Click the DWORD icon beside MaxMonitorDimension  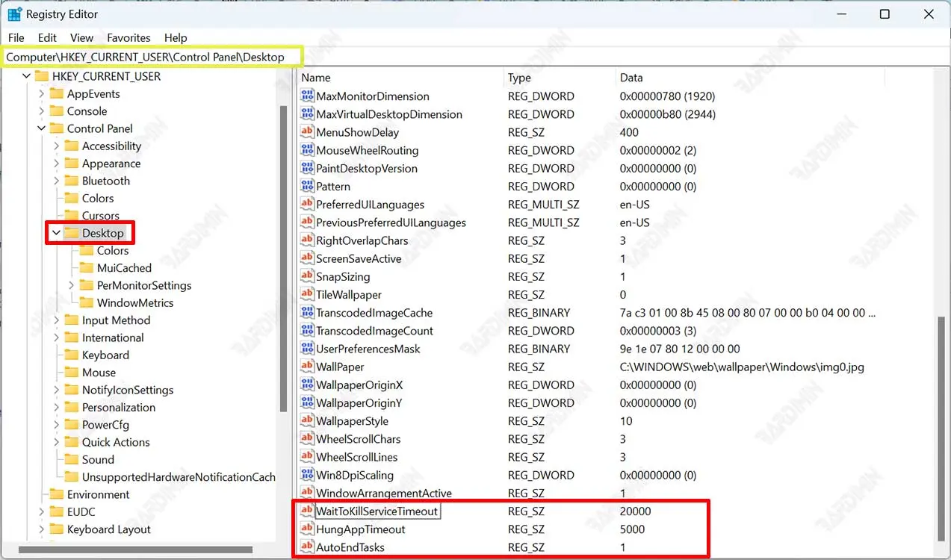306,96
